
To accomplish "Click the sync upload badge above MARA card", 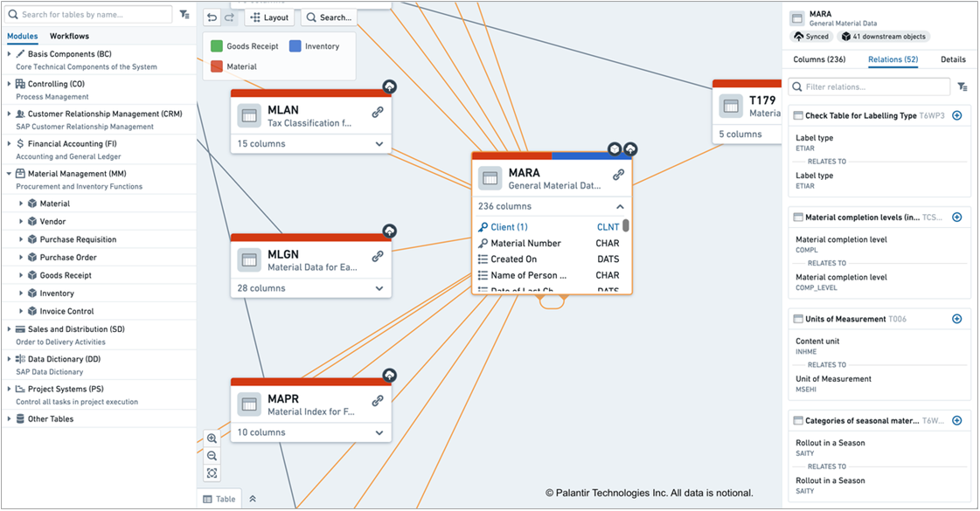I will point(630,149).
